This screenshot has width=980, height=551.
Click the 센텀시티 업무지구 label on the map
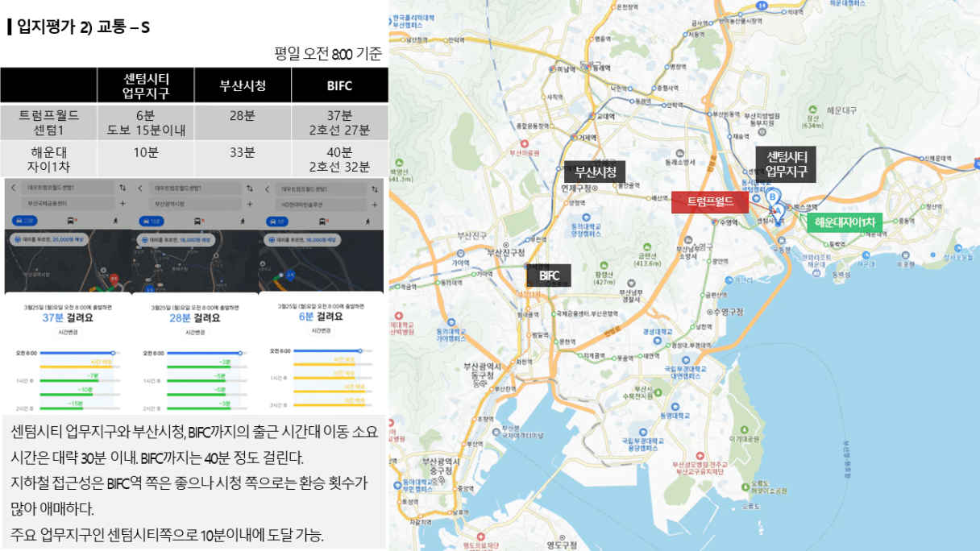point(786,164)
